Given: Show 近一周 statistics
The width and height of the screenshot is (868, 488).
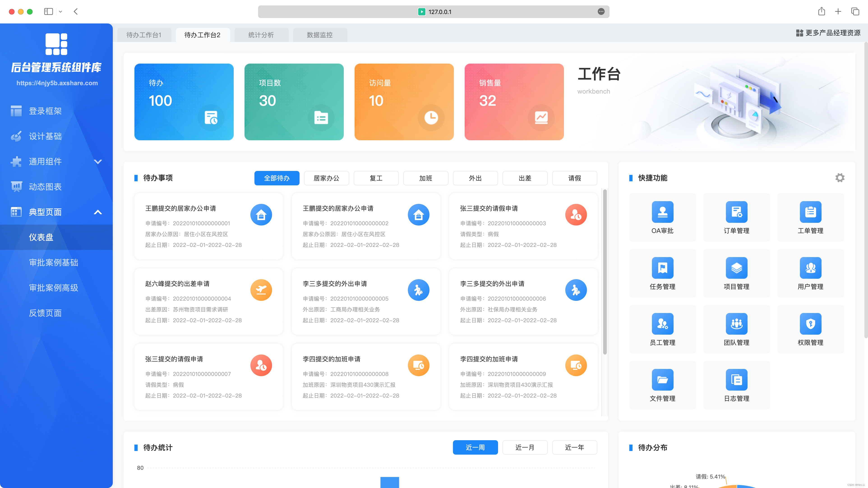Looking at the screenshot, I should (475, 448).
